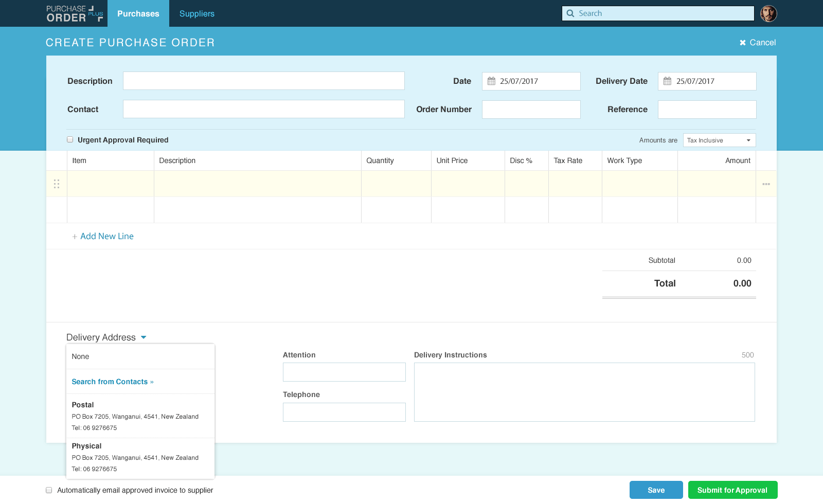Click the search magnifier icon in the top bar
The height and width of the screenshot is (504, 823).
[x=570, y=13]
